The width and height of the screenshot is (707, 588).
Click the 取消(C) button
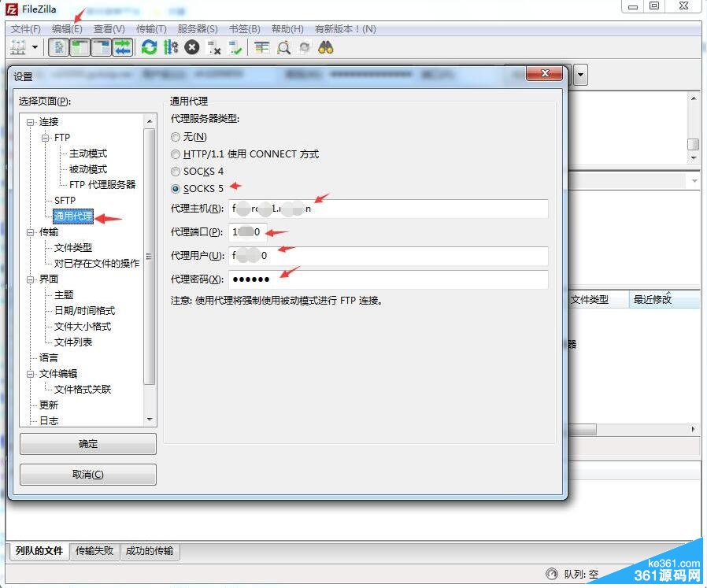[88, 475]
